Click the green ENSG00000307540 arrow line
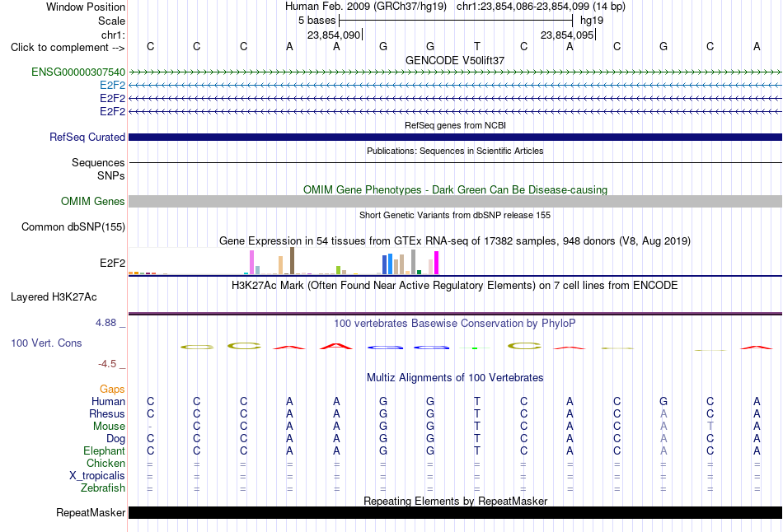The width and height of the screenshot is (783, 532). tap(455, 72)
